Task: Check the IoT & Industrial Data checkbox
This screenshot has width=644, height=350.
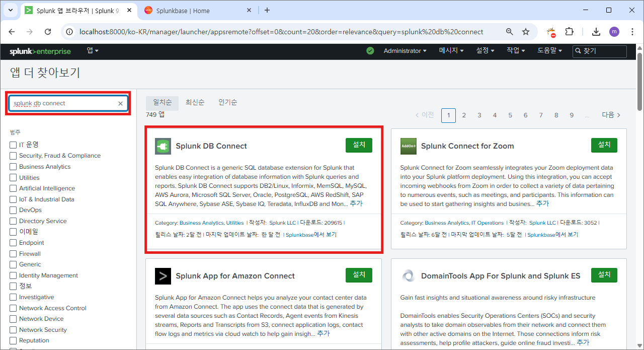Action: [x=13, y=199]
